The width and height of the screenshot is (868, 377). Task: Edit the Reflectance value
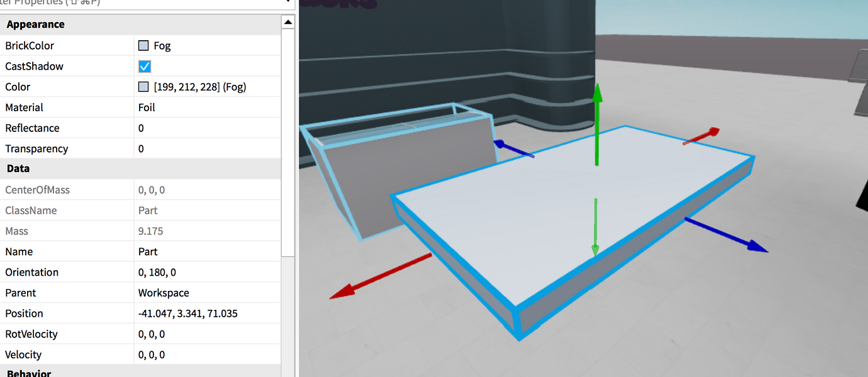[x=189, y=128]
